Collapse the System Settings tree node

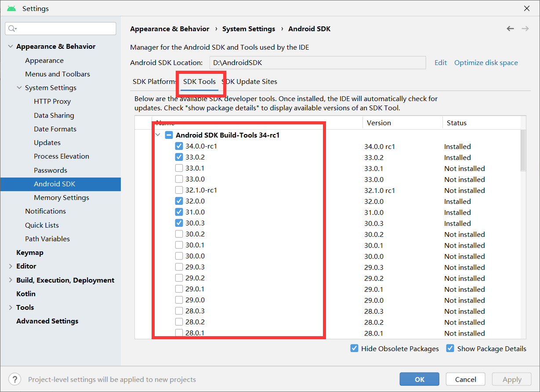19,88
